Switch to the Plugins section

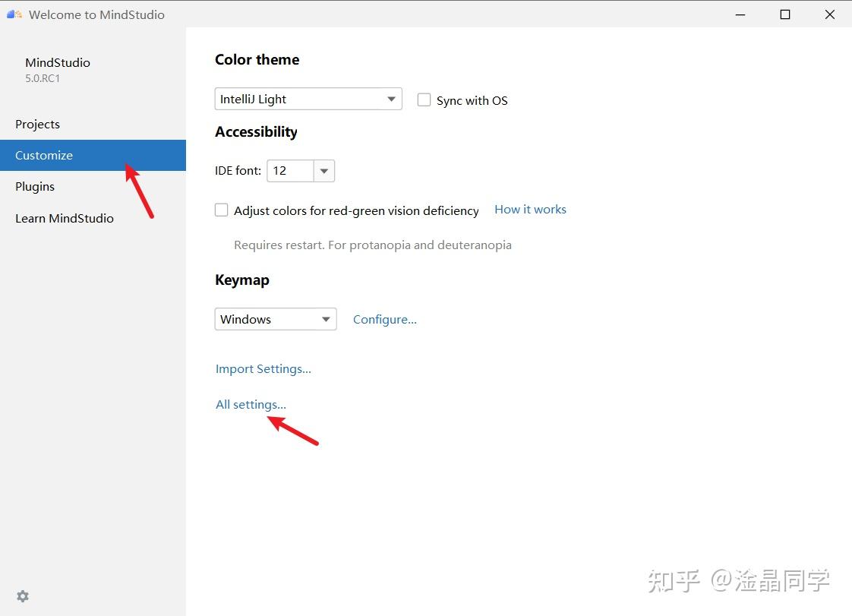35,186
